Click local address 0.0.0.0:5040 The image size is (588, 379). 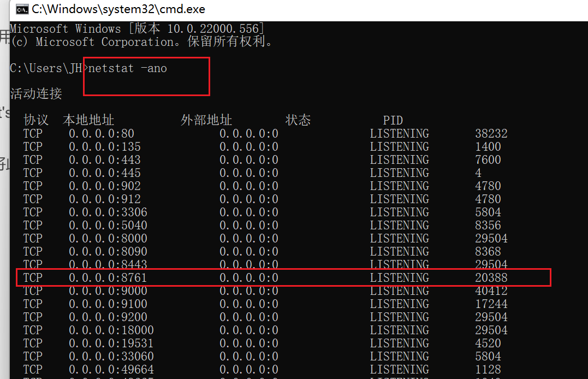(x=109, y=226)
